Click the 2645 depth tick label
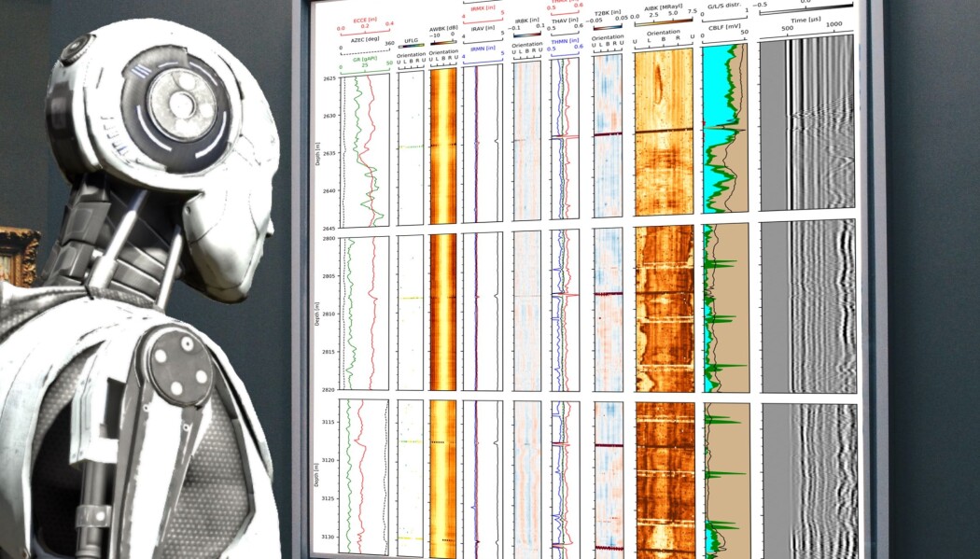This screenshot has height=559, width=980. pyautogui.click(x=329, y=228)
